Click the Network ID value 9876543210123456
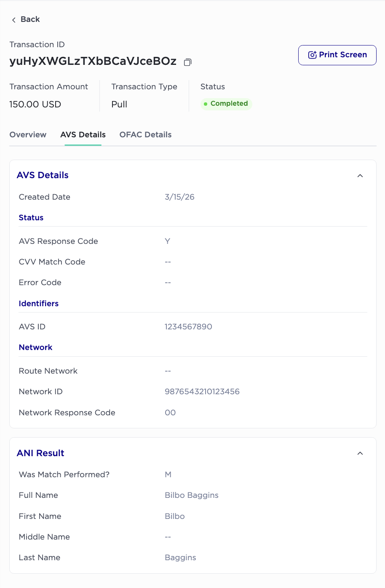 [202, 392]
